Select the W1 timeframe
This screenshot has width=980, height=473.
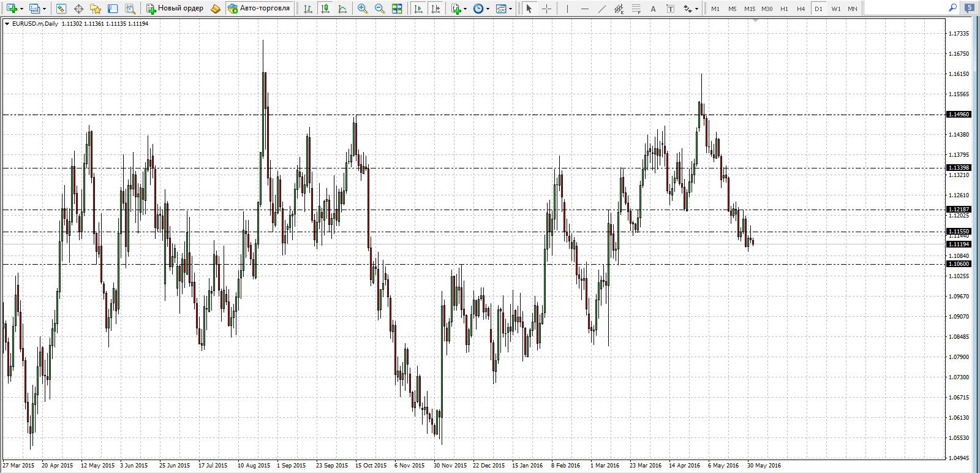click(835, 9)
